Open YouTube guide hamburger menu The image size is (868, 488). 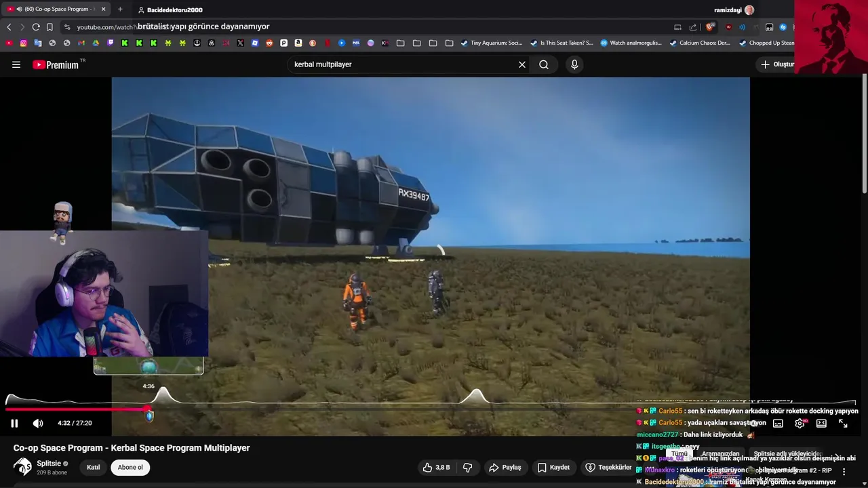pos(16,64)
